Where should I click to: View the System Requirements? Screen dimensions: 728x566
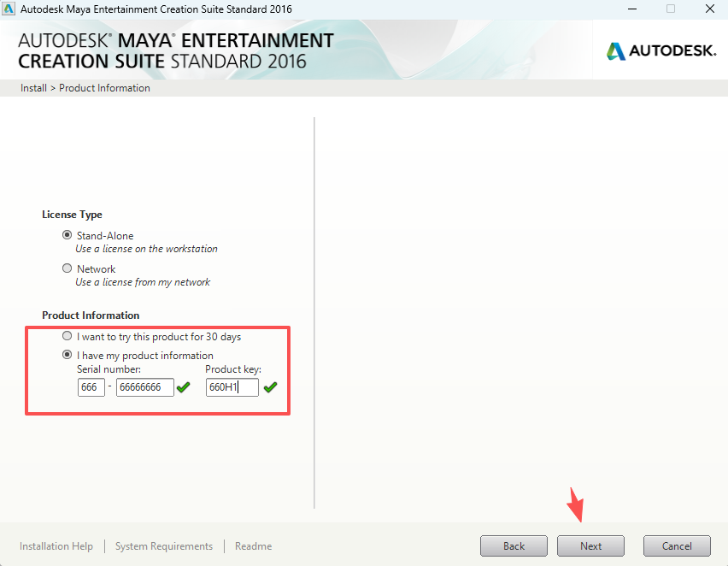click(163, 545)
